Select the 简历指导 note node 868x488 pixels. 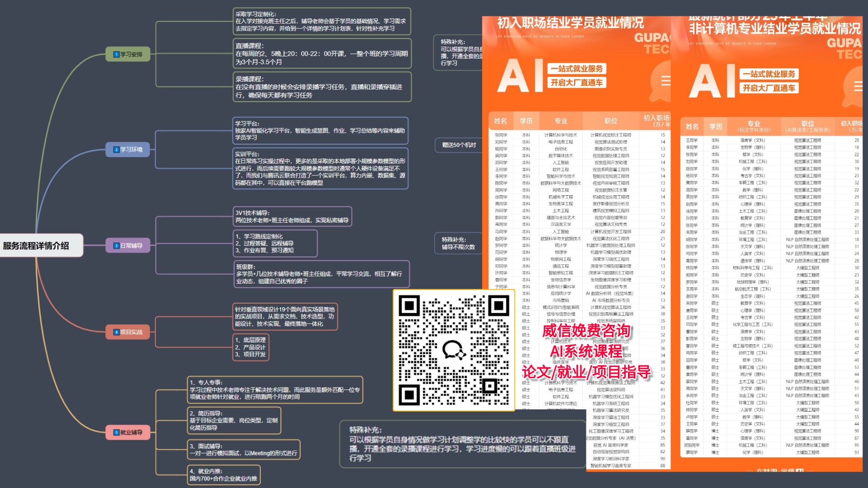pyautogui.click(x=234, y=421)
